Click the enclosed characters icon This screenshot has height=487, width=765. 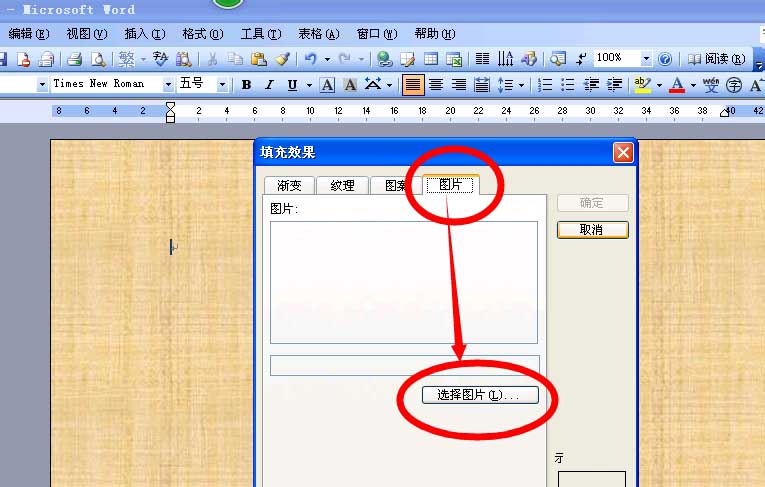(734, 85)
